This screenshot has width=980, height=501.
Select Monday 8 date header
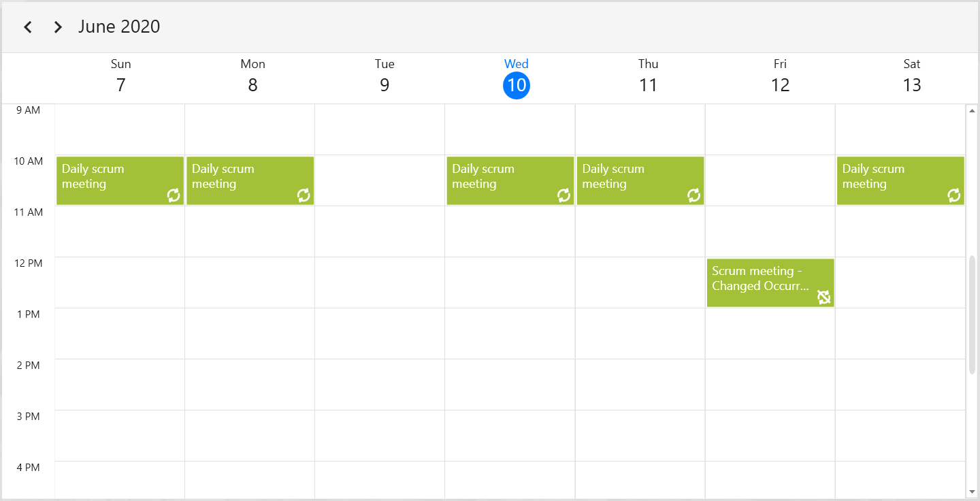pos(252,85)
